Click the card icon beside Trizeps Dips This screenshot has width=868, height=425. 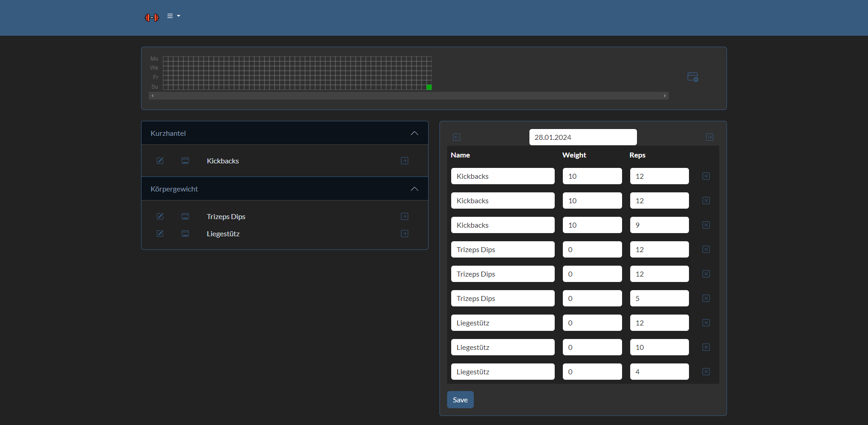(x=185, y=216)
